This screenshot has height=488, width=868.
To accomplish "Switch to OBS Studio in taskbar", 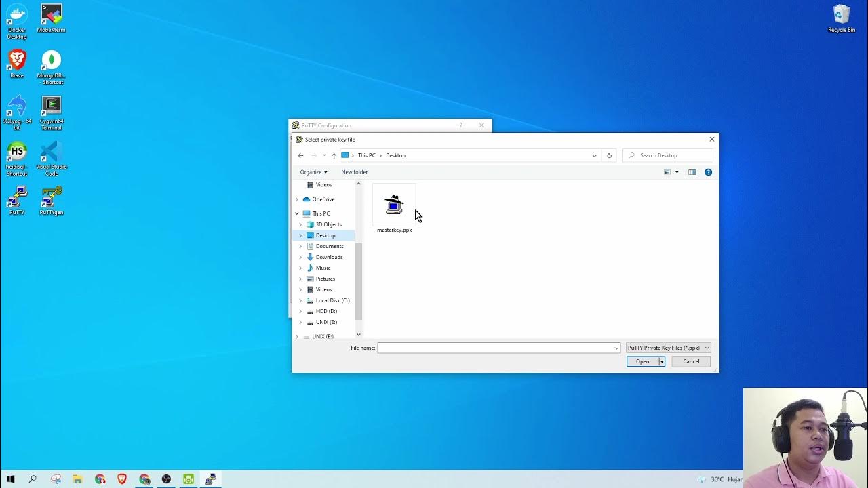I will (166, 479).
